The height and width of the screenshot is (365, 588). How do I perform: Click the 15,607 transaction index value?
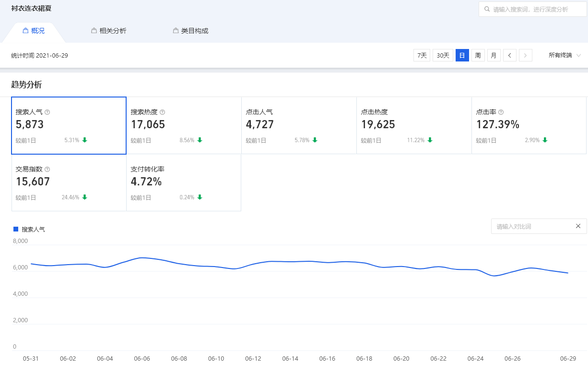click(33, 182)
